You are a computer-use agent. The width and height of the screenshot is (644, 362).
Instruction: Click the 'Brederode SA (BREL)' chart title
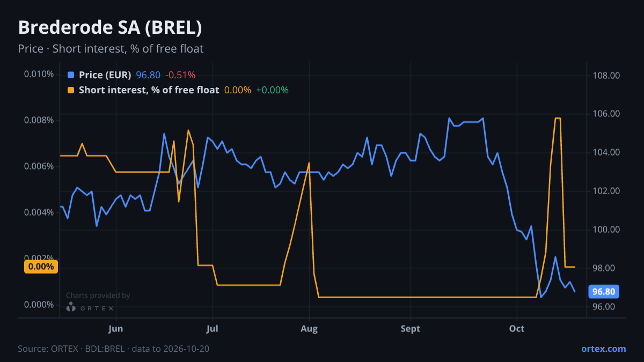pyautogui.click(x=110, y=27)
